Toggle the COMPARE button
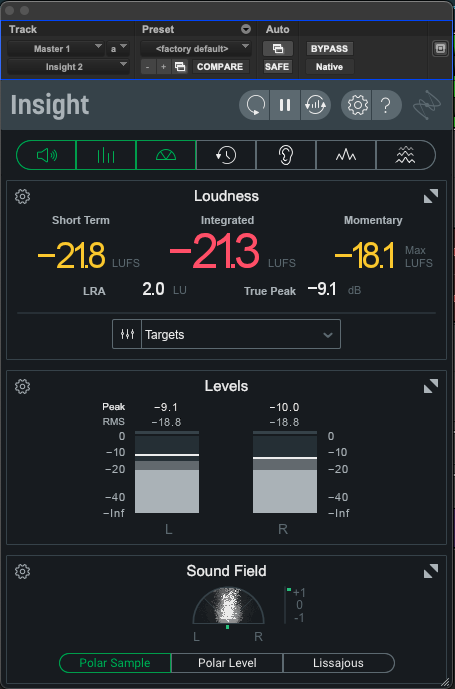455x689 pixels. (x=220, y=67)
